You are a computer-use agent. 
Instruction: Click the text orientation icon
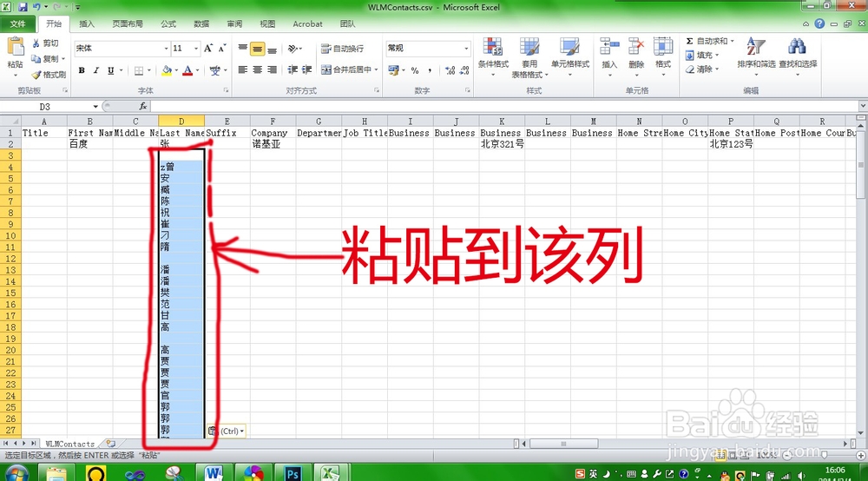coord(293,49)
